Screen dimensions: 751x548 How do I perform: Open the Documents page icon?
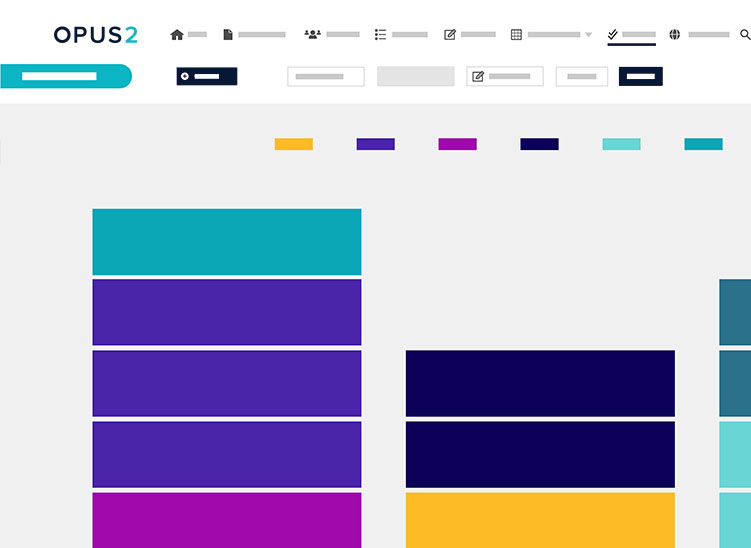[228, 35]
